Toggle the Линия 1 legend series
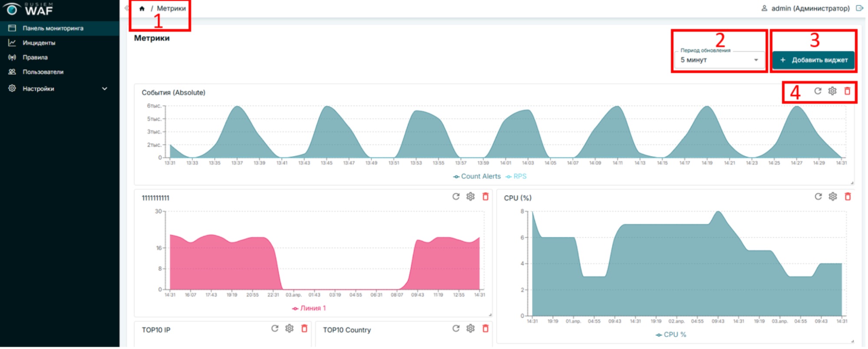This screenshot has width=868, height=349. click(309, 308)
